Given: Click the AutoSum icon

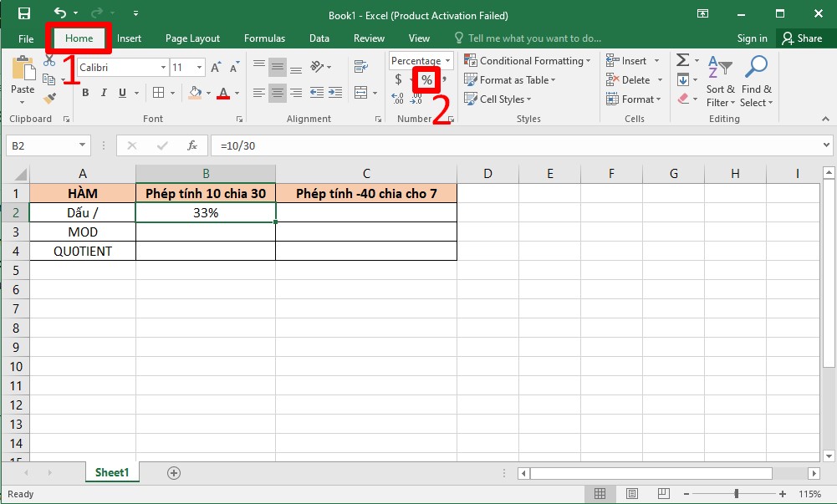Looking at the screenshot, I should tap(684, 59).
